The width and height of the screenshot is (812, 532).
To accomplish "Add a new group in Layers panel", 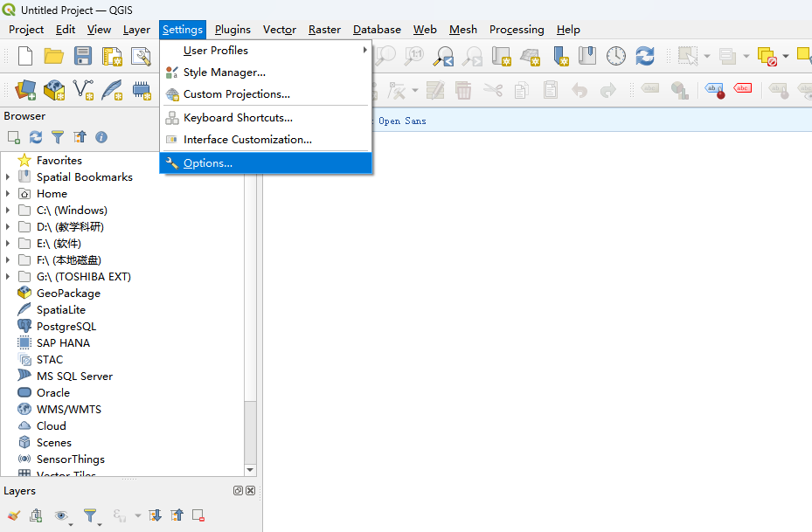I will (36, 515).
